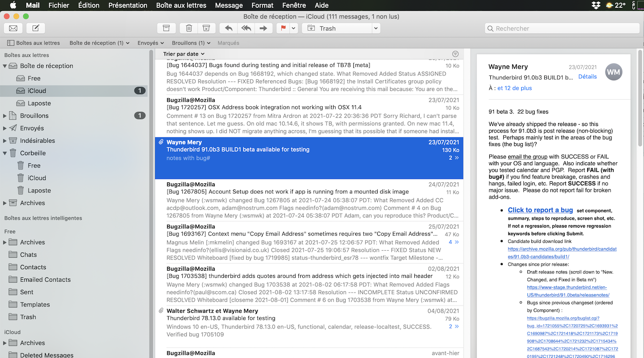Image resolution: width=644 pixels, height=358 pixels.
Task: Reply to the selected message
Action: (x=229, y=28)
